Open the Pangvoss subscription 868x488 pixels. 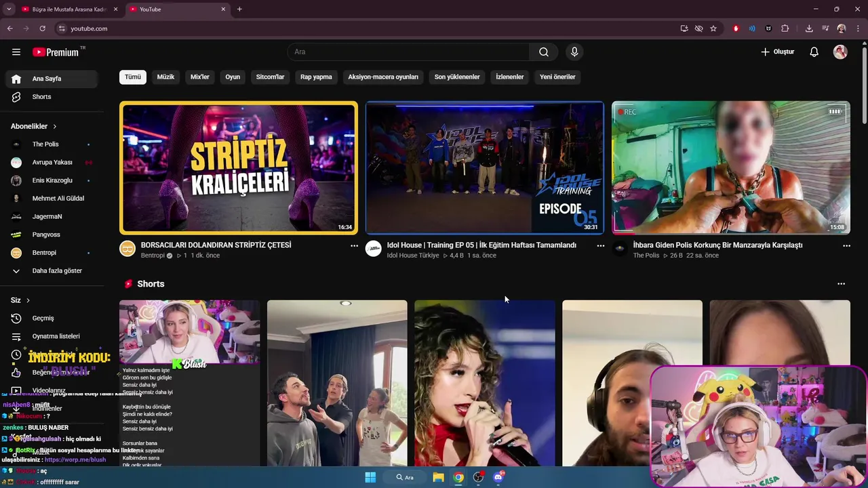[52, 235]
